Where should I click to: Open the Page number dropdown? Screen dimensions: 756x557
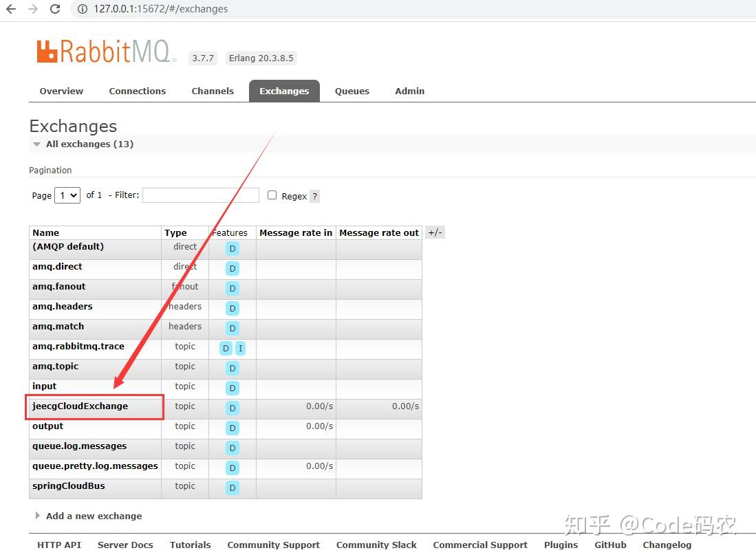[x=67, y=195]
